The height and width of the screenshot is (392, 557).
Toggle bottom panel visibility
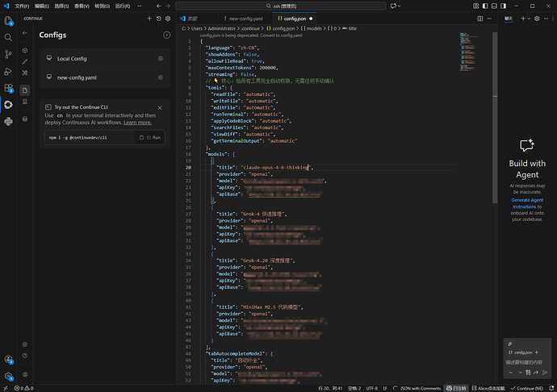[x=494, y=6]
